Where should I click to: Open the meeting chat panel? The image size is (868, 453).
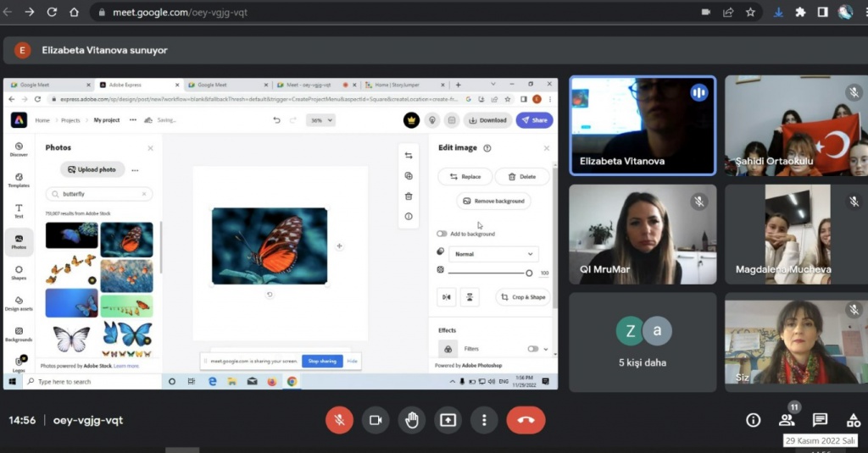click(x=820, y=420)
